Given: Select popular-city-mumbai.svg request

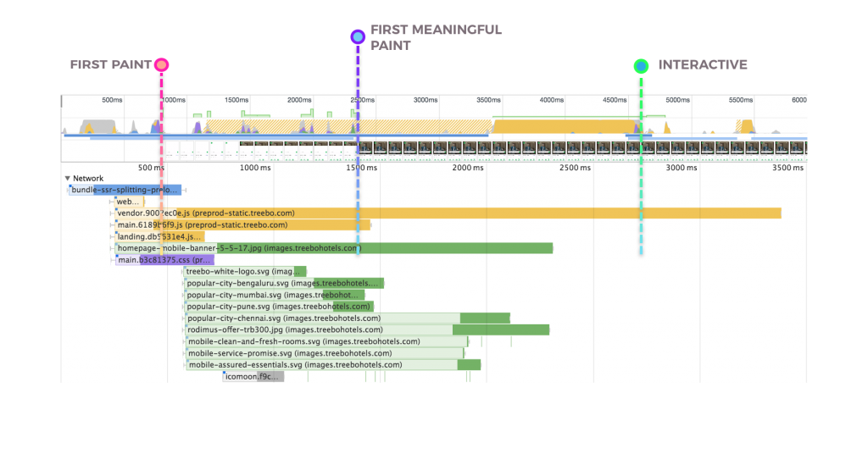Looking at the screenshot, I should (275, 295).
